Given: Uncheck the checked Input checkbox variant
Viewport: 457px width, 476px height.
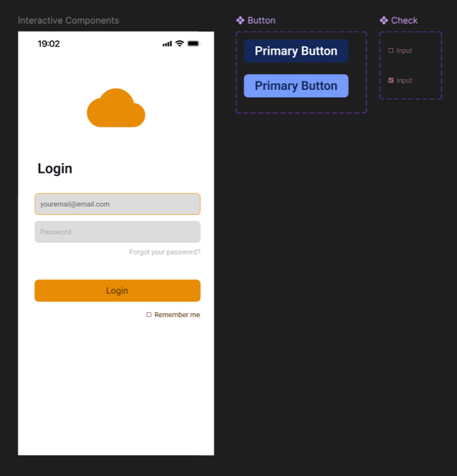Looking at the screenshot, I should tap(391, 80).
